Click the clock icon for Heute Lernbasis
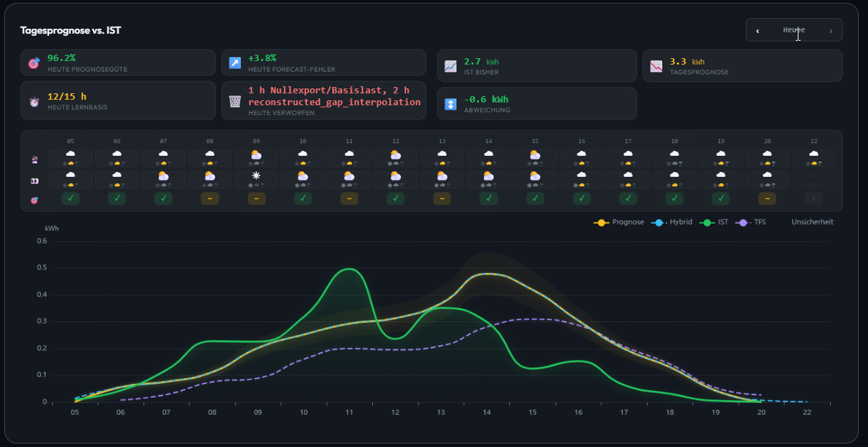Image resolution: width=868 pixels, height=447 pixels. 34,102
